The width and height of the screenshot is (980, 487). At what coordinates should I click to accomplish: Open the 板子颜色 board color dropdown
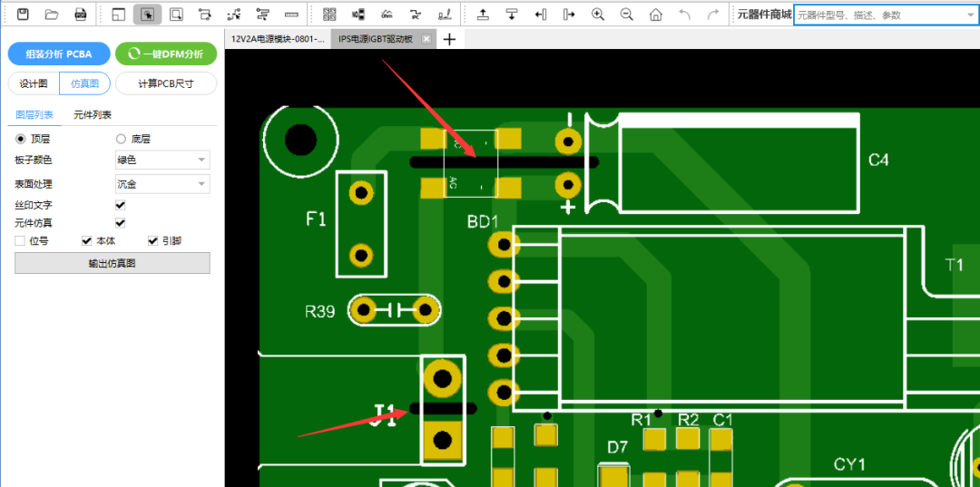coord(162,161)
